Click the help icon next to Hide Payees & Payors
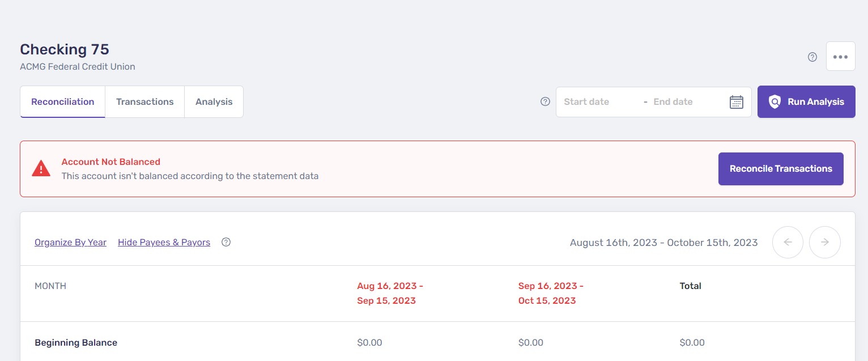The image size is (868, 361). (226, 242)
